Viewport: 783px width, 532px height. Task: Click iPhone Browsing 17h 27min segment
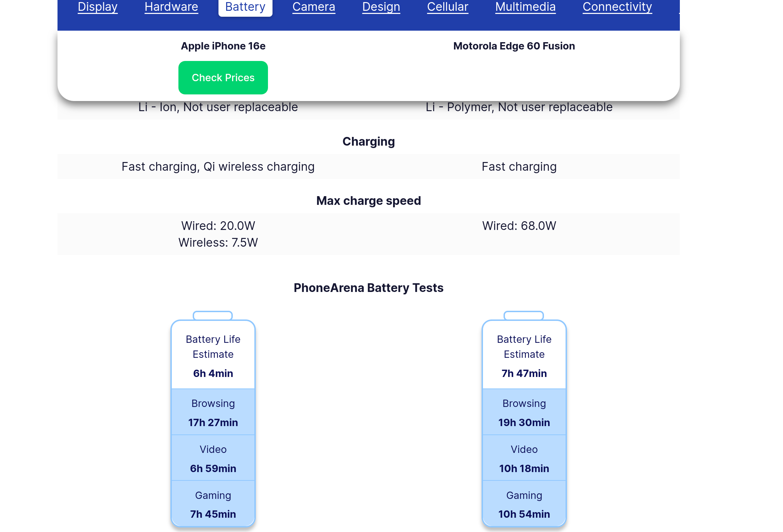(x=213, y=413)
